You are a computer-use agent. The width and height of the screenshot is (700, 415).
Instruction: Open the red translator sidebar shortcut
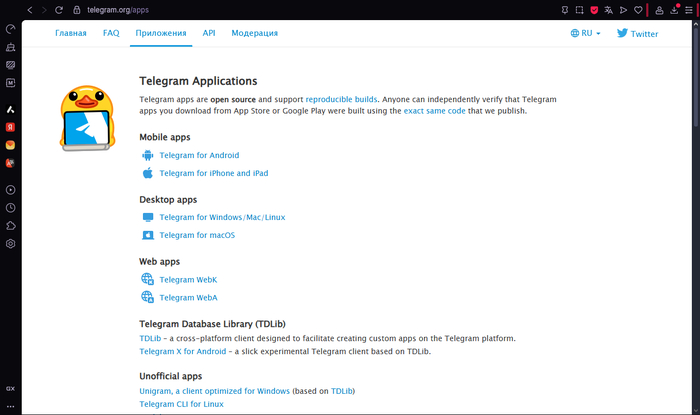tap(10, 163)
